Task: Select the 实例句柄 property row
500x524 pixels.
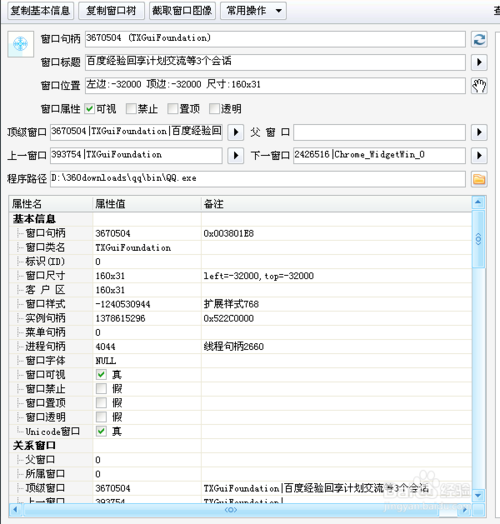Action: 240,318
